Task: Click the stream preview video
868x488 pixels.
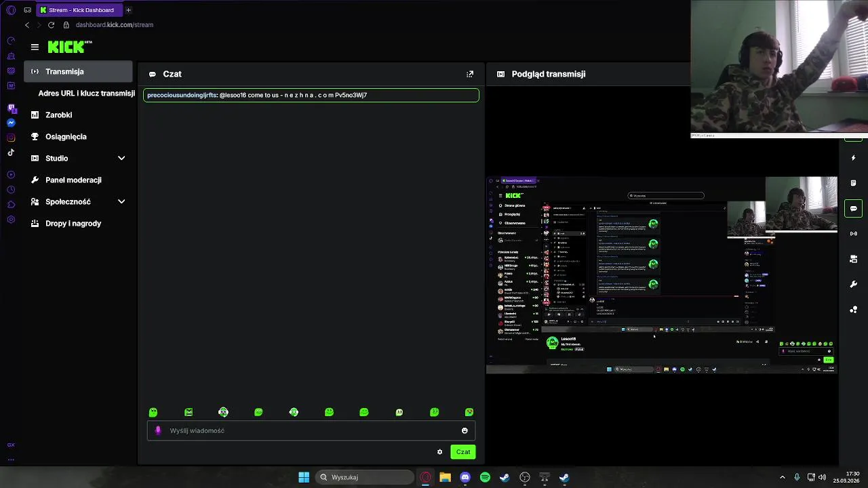Action: [x=662, y=274]
